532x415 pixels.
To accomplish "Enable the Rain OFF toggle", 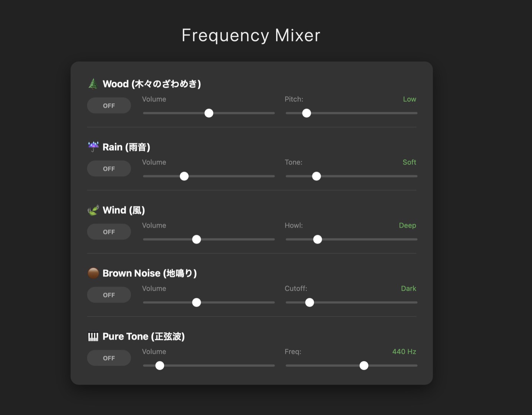I will 109,169.
